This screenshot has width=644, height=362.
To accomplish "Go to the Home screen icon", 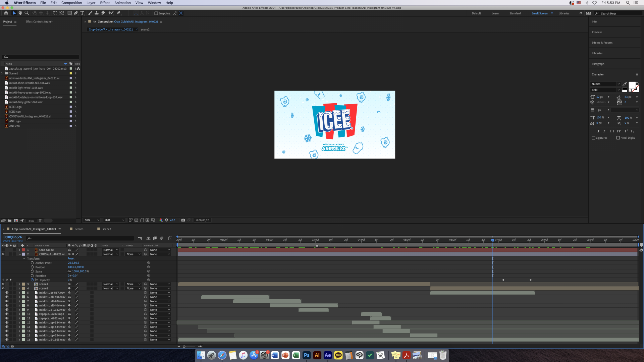I will 6,13.
